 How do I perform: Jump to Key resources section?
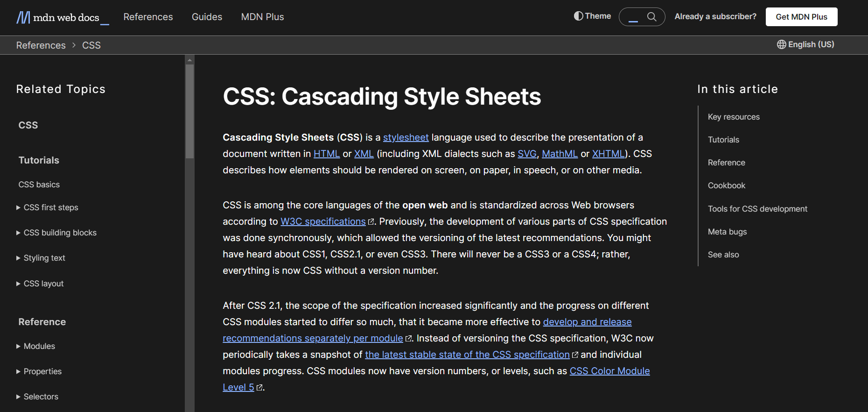click(x=734, y=117)
